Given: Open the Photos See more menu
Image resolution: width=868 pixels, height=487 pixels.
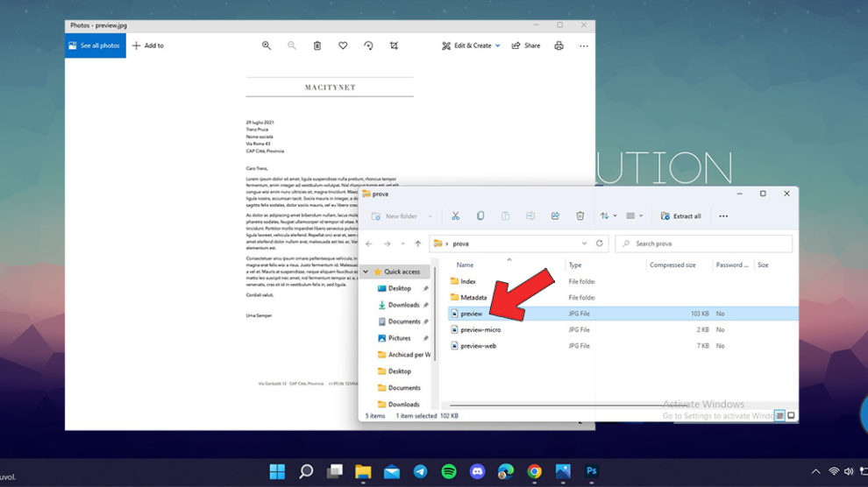Looking at the screenshot, I should [x=583, y=46].
